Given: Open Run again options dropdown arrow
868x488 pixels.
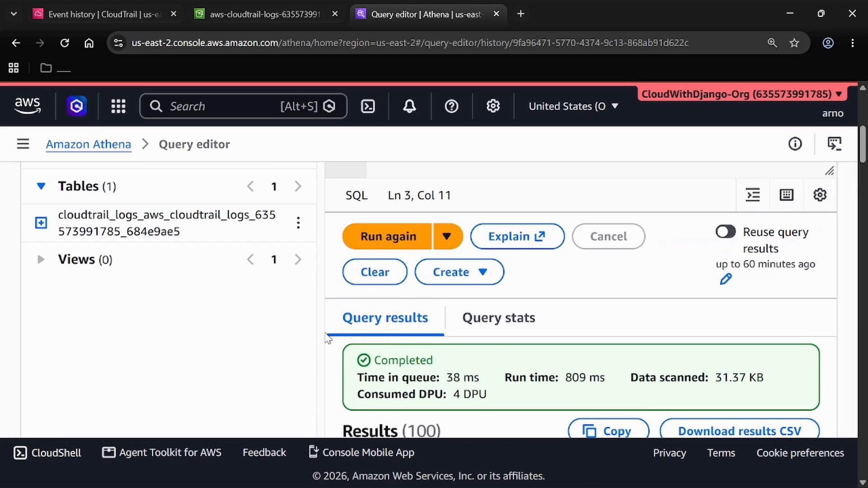Looking at the screenshot, I should pos(447,236).
